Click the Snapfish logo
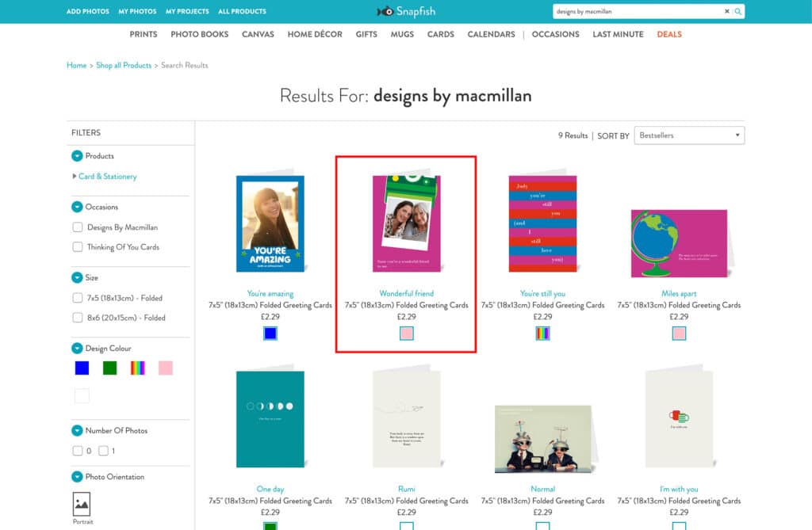The height and width of the screenshot is (530, 812). point(406,11)
